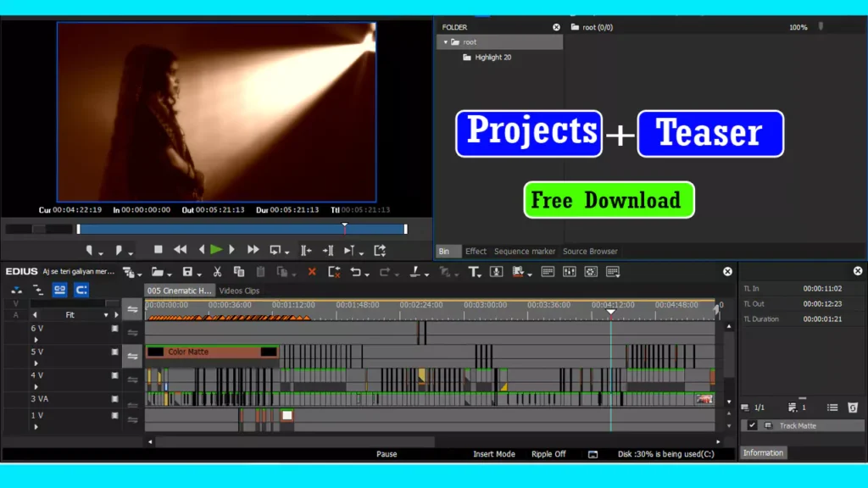Toggle 5 V track lock box
The height and width of the screenshot is (488, 868).
click(x=114, y=352)
